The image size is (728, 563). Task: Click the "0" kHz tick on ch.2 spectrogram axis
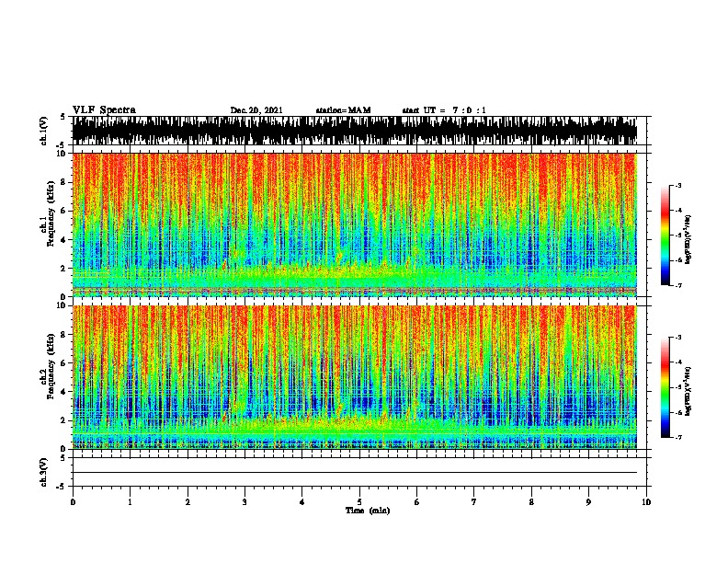65,449
